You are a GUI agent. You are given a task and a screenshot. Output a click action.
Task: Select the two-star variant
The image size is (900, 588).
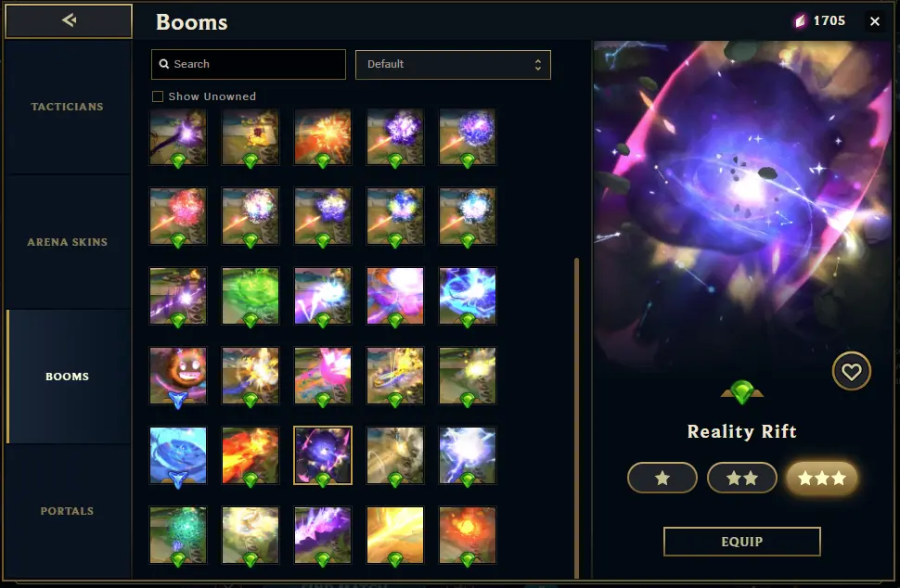click(742, 478)
